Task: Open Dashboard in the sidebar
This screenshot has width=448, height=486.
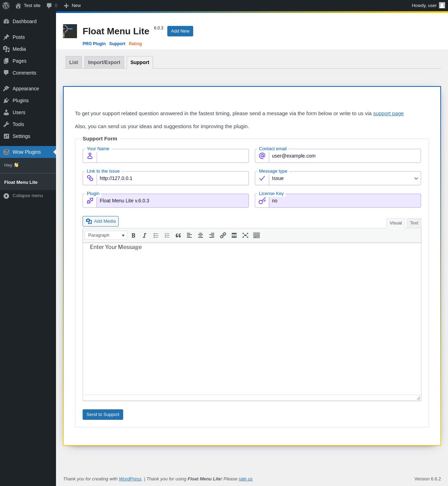Action: (x=28, y=21)
